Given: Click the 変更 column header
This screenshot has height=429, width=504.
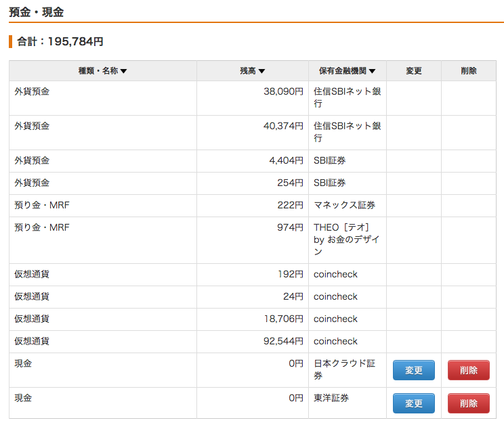Looking at the screenshot, I should point(414,70).
